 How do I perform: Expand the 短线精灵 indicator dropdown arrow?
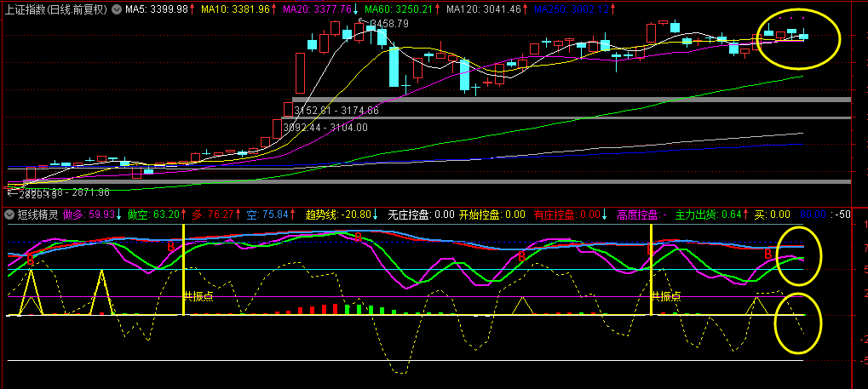9,215
